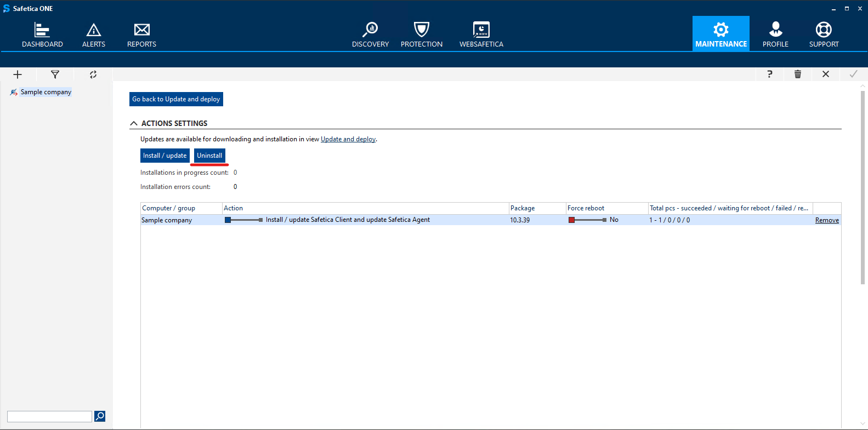This screenshot has width=868, height=430.
Task: Click Go back to Update and deploy
Action: (x=176, y=99)
